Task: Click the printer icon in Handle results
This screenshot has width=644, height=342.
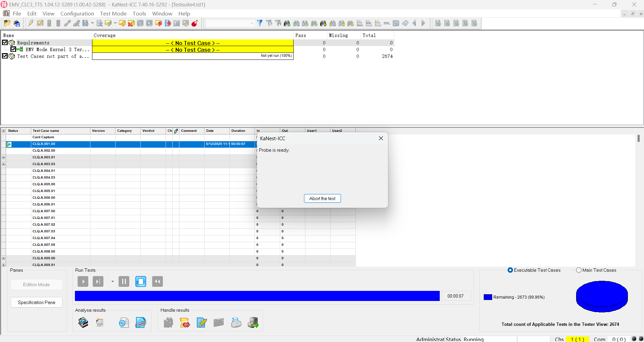Action: (236, 323)
